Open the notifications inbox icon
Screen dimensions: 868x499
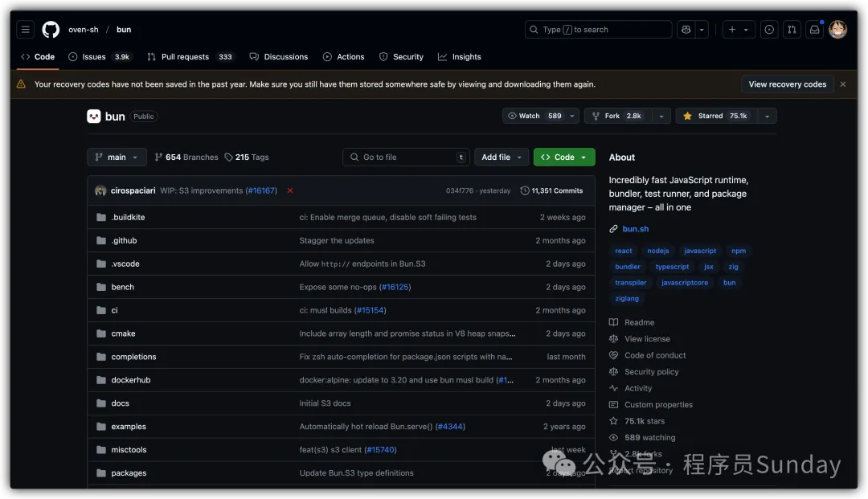814,30
